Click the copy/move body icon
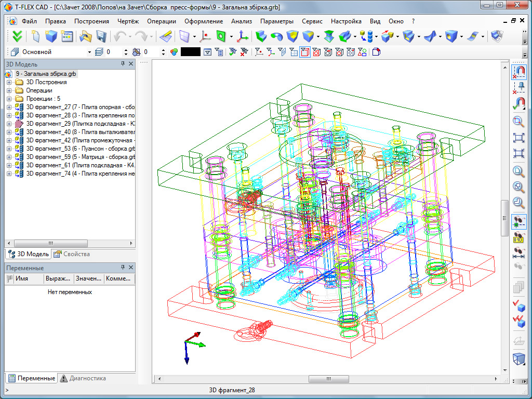 coord(388,36)
